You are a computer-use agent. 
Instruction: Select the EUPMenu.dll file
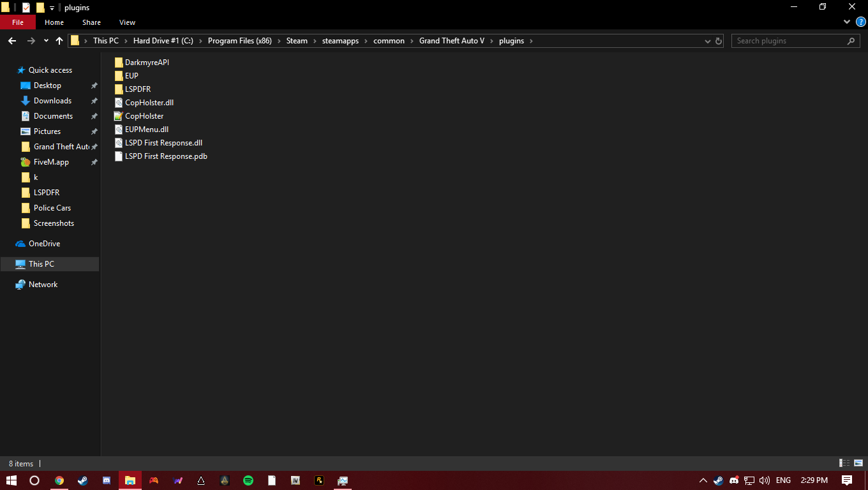tap(141, 130)
